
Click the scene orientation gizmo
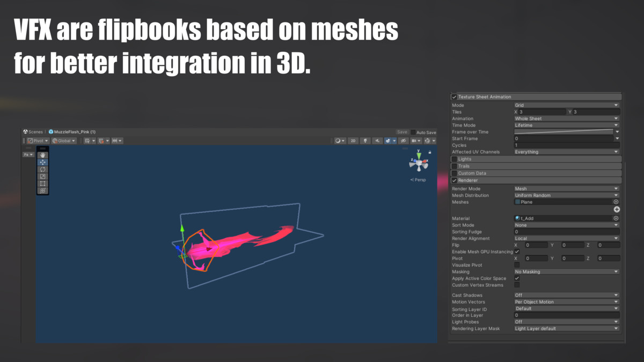[x=418, y=162]
